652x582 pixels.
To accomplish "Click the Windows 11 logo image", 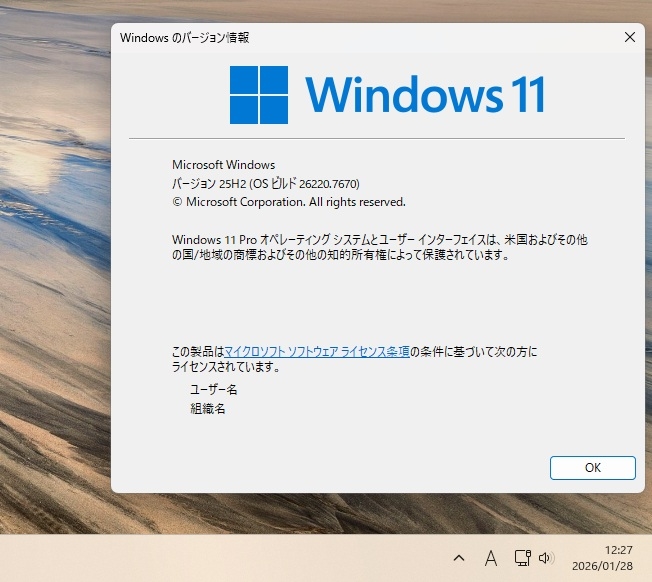I will (387, 95).
